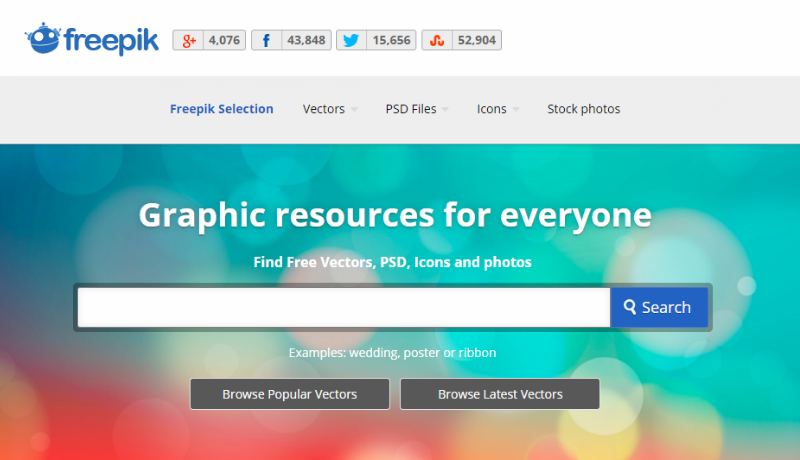The image size is (800, 460).
Task: Click the Freepik robot mascot logo
Action: click(43, 38)
